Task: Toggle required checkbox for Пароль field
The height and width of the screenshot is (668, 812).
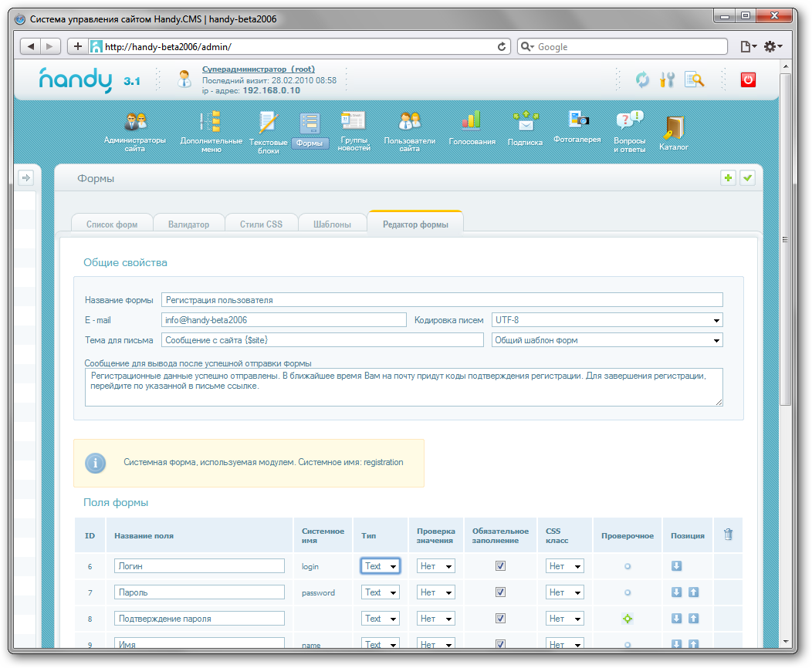Action: pyautogui.click(x=500, y=592)
